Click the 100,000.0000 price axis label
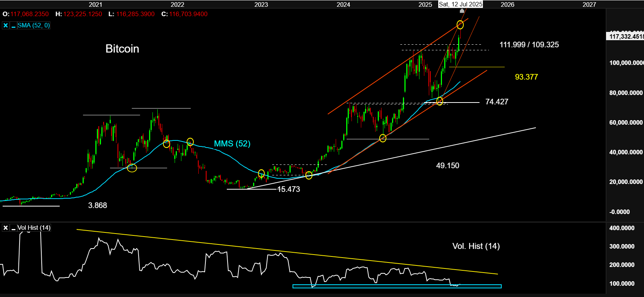644x297 pixels. point(626,63)
